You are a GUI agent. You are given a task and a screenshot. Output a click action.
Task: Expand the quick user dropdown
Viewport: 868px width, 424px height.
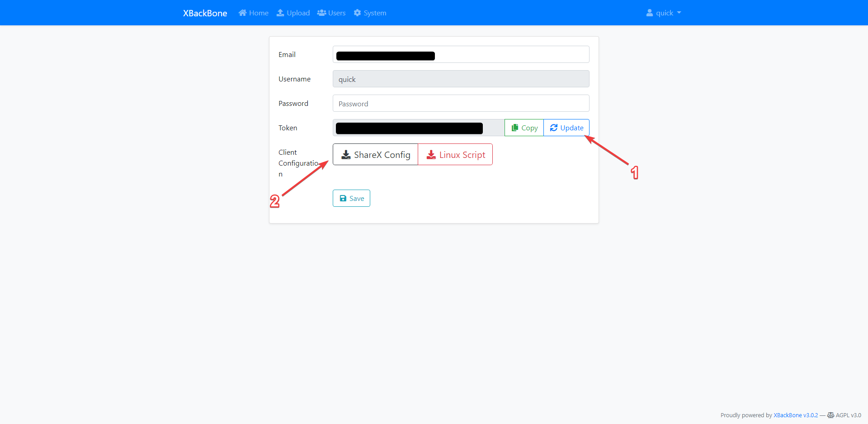pos(663,13)
